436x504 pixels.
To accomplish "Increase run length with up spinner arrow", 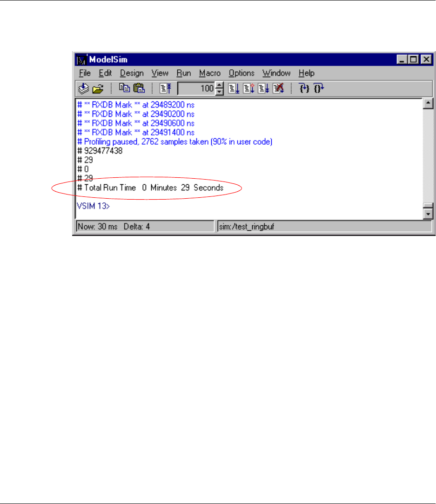I will [220, 85].
